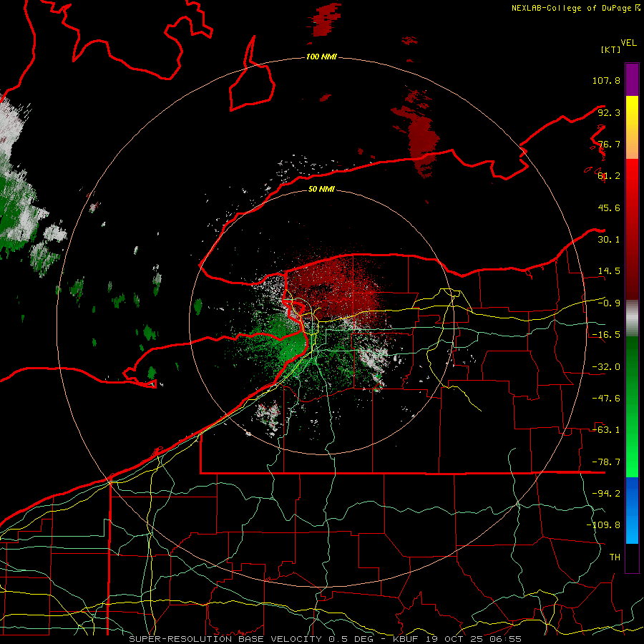644x644 pixels.
Task: Click the 100 NMI range ring label
Action: pos(321,57)
